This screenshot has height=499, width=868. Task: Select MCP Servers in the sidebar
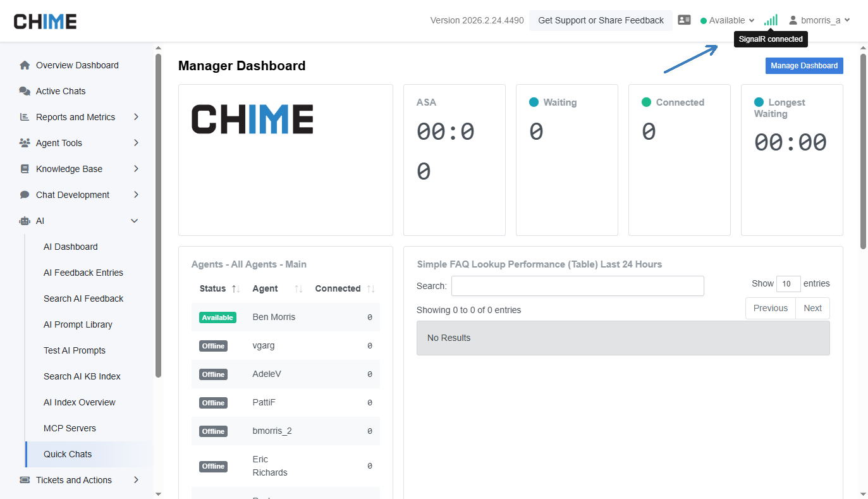point(70,428)
